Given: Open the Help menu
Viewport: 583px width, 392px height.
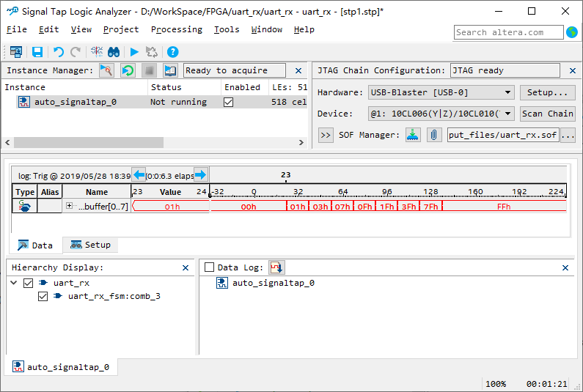Looking at the screenshot, I should (304, 29).
